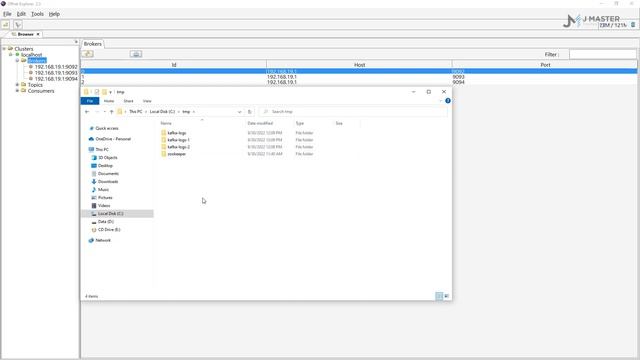Select broker 192.168.19.1:9093 in the tree

(56, 73)
